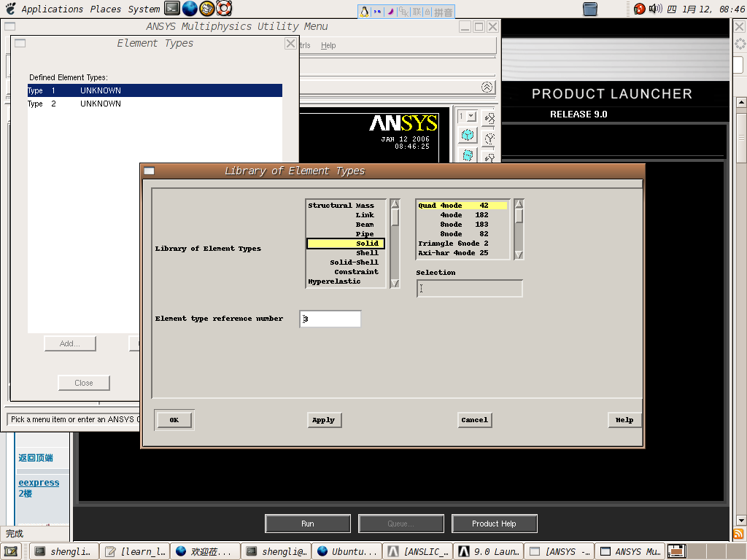Launch the terminal from the top panel
The height and width of the screenshot is (560, 747).
(172, 8)
